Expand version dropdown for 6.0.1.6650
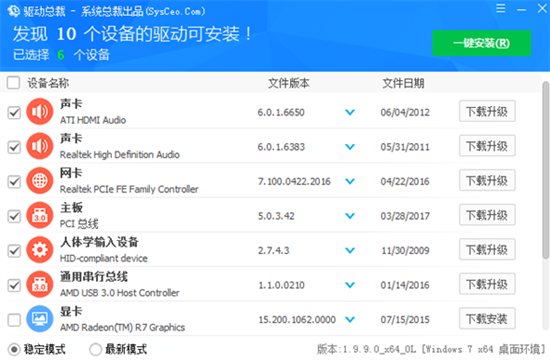550x361 pixels. pyautogui.click(x=350, y=112)
